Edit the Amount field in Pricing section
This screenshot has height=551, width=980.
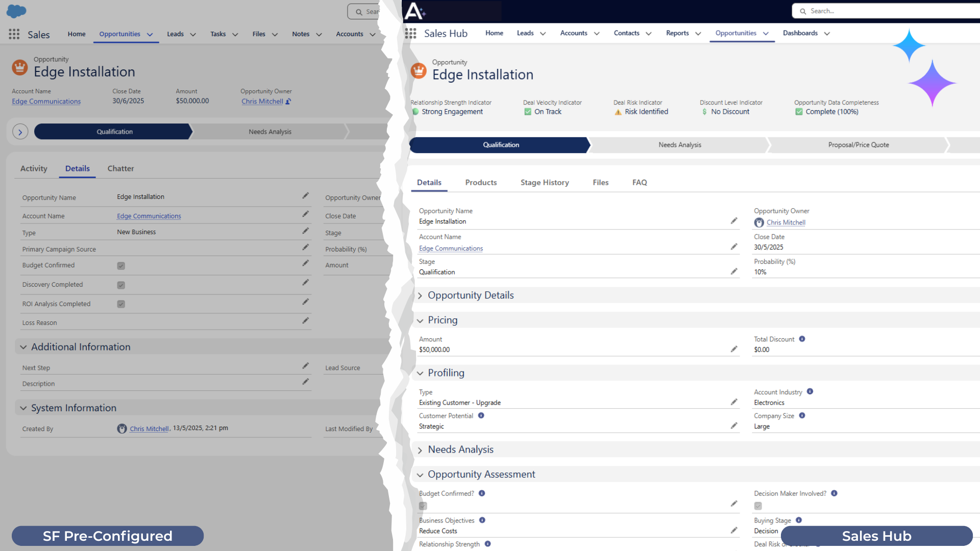click(x=733, y=349)
